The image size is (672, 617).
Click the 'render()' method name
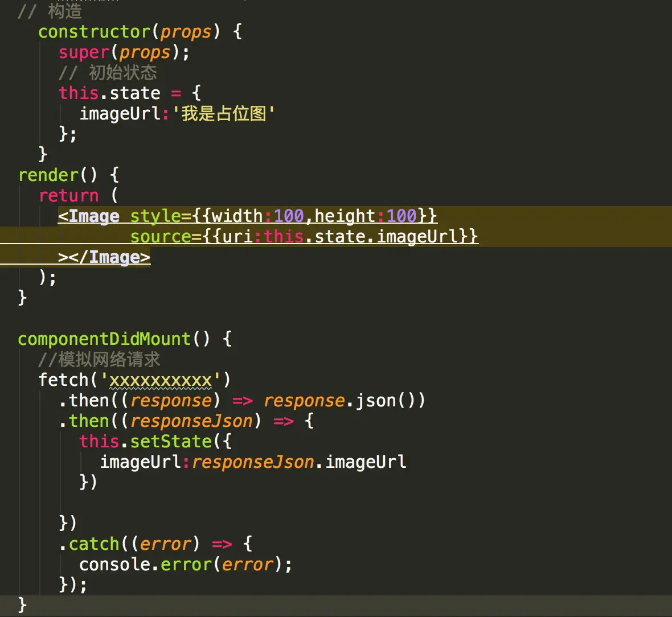tap(58, 175)
